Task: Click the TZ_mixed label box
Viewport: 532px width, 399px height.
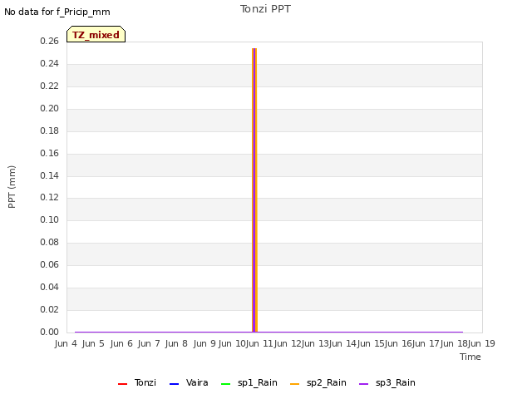Action: 96,34
